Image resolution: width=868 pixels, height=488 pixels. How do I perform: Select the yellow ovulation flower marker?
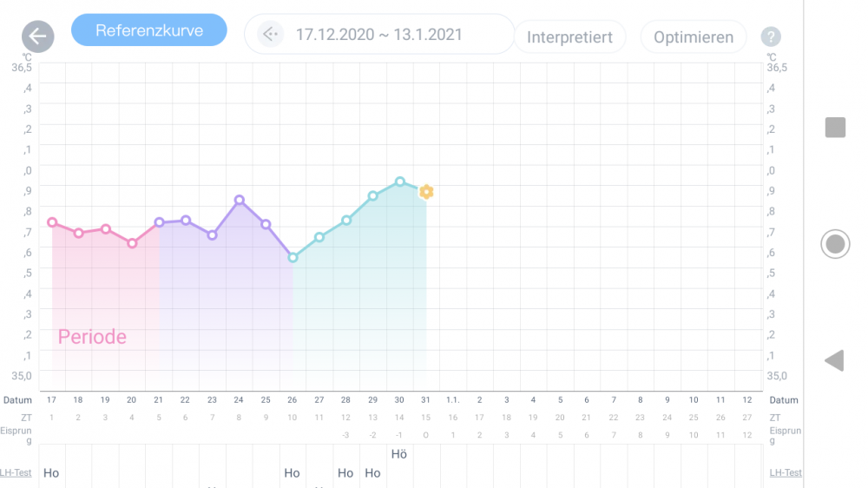pyautogui.click(x=426, y=192)
